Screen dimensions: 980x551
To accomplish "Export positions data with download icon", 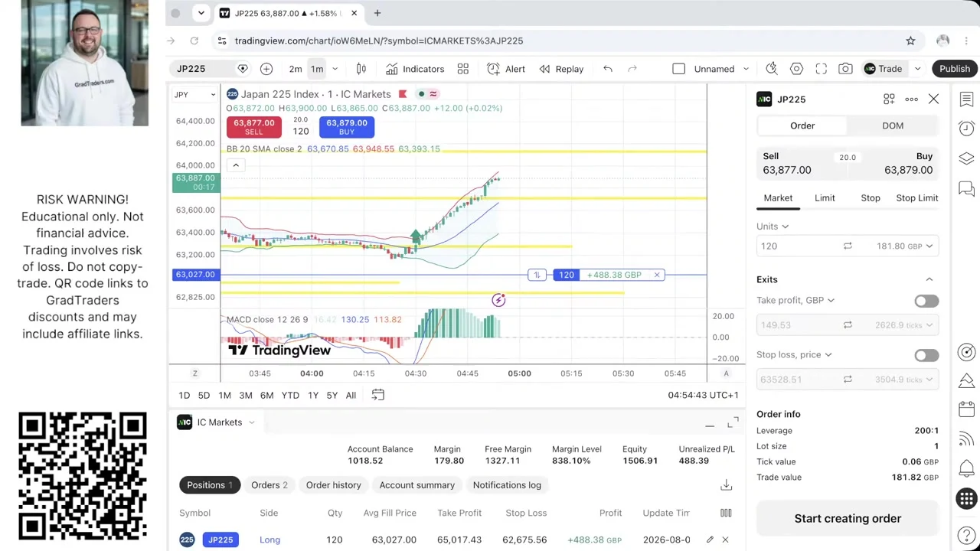I will tap(727, 485).
